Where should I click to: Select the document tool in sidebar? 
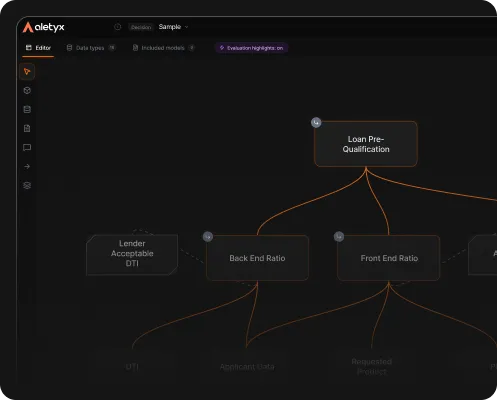click(27, 128)
